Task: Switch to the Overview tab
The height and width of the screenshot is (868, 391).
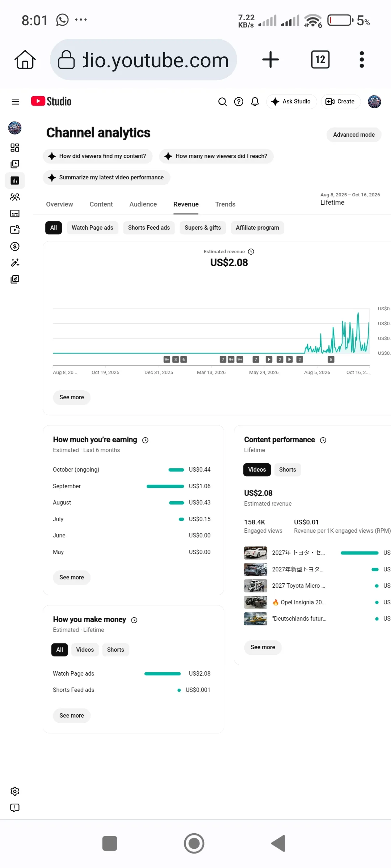Action: [x=59, y=204]
